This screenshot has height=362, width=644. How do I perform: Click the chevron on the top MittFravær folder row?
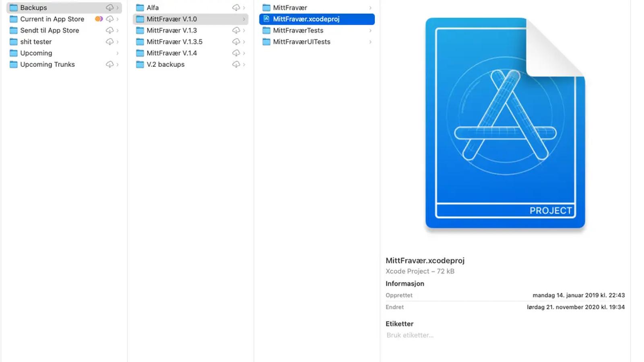(370, 8)
